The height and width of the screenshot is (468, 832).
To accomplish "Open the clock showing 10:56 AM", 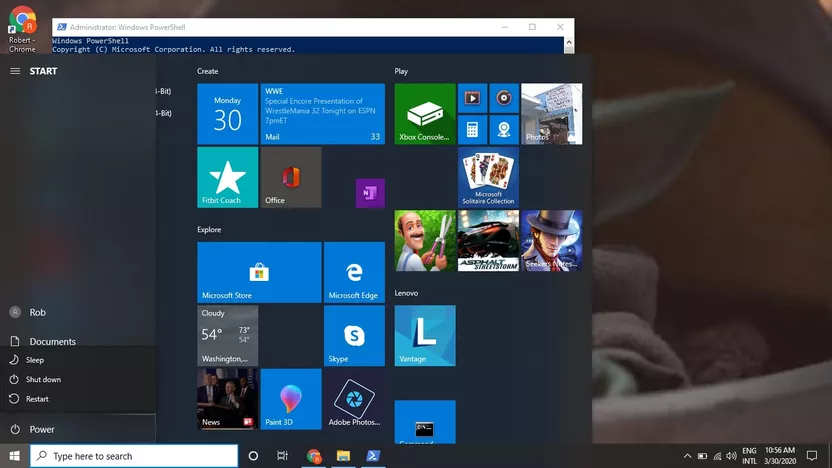I will [x=780, y=456].
